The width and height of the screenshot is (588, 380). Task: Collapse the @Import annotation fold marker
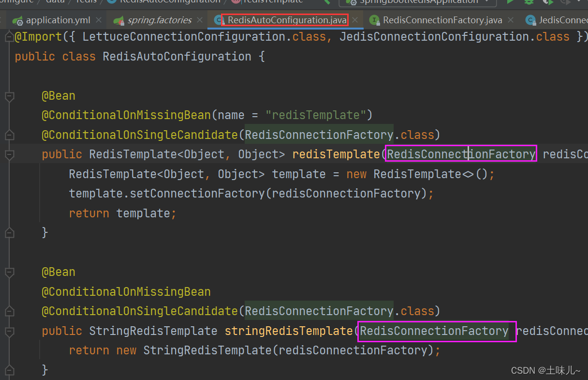pos(9,37)
